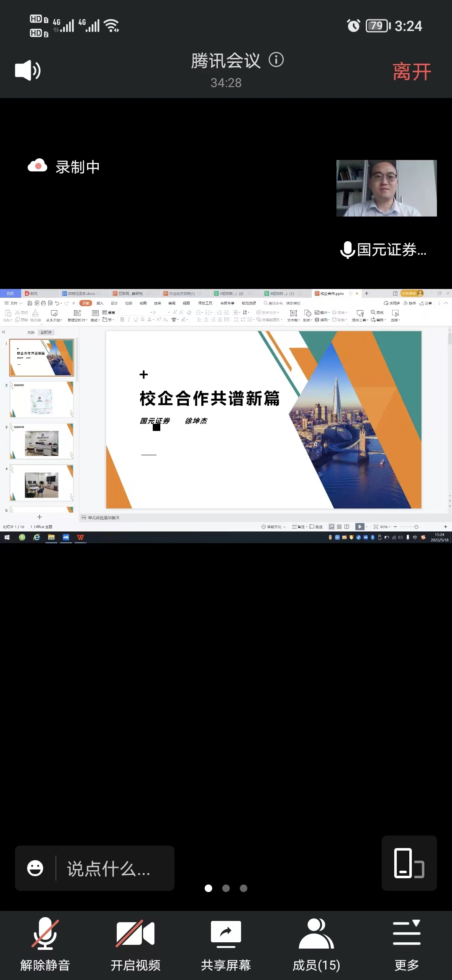Click the 分享 share button
The image size is (452, 980).
coord(426,303)
